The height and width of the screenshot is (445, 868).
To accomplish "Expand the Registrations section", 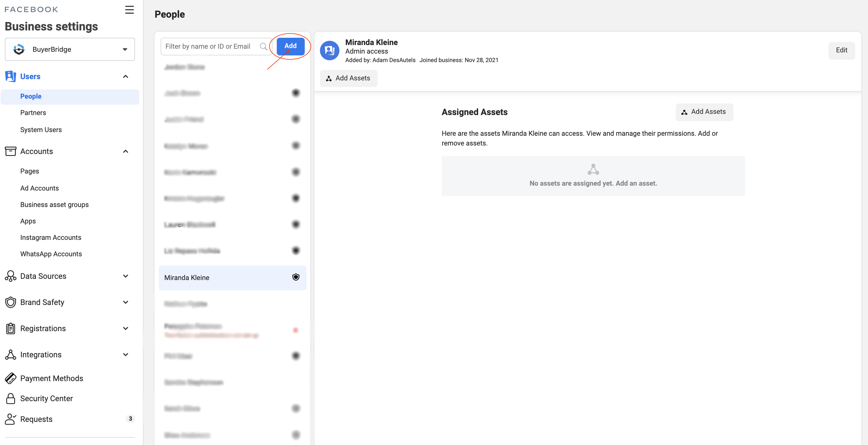I will tap(126, 328).
